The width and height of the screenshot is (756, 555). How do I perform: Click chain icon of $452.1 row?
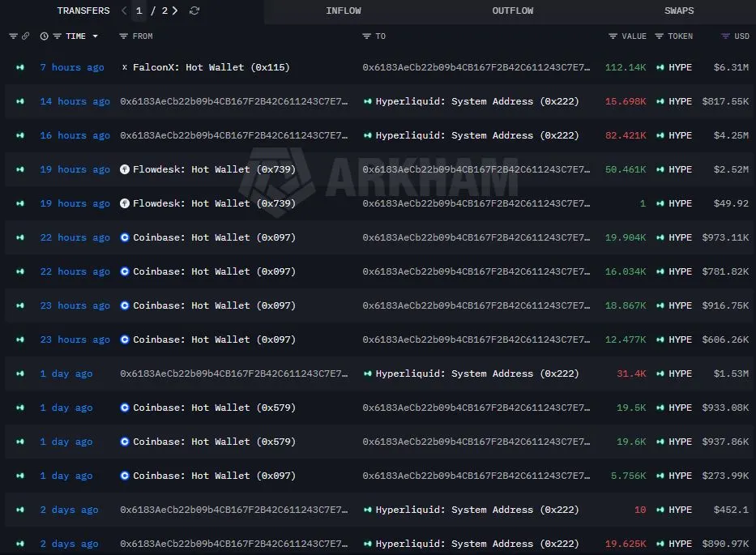click(x=19, y=510)
